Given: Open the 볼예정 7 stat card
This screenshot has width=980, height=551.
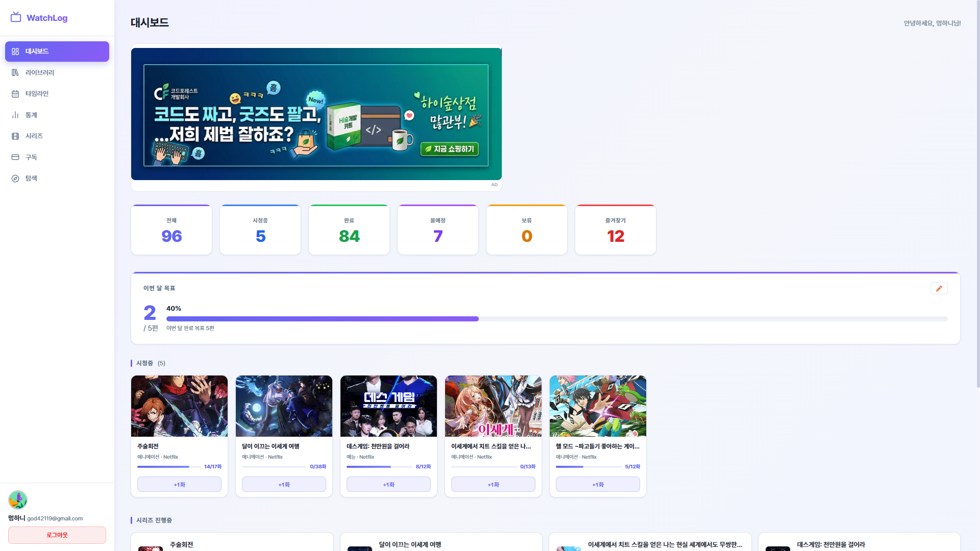Looking at the screenshot, I should (438, 230).
